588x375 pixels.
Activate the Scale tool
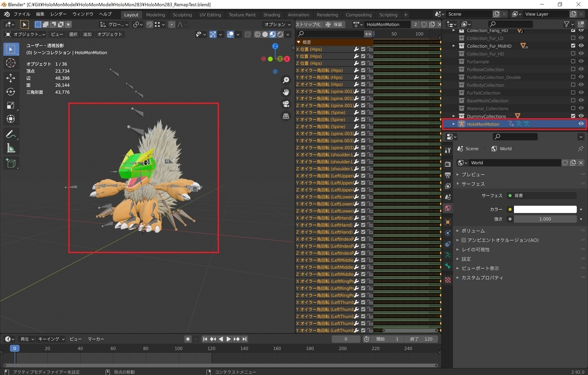click(10, 105)
